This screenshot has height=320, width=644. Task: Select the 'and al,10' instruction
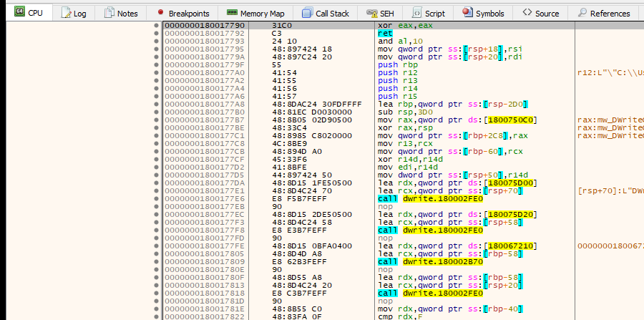(400, 42)
